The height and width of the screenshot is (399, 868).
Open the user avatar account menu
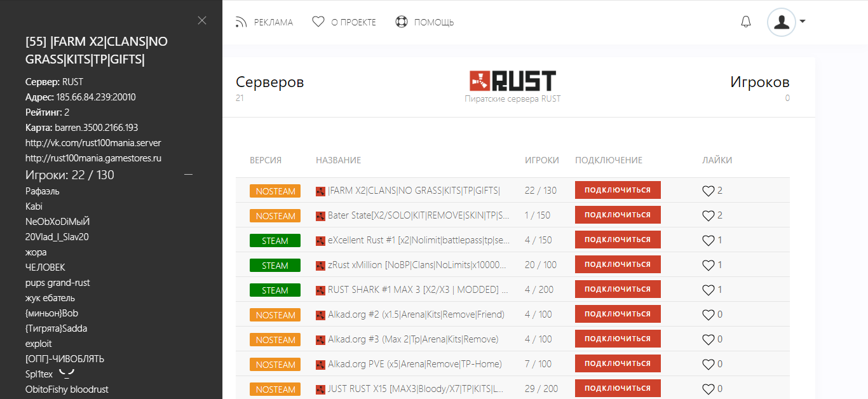coord(786,22)
